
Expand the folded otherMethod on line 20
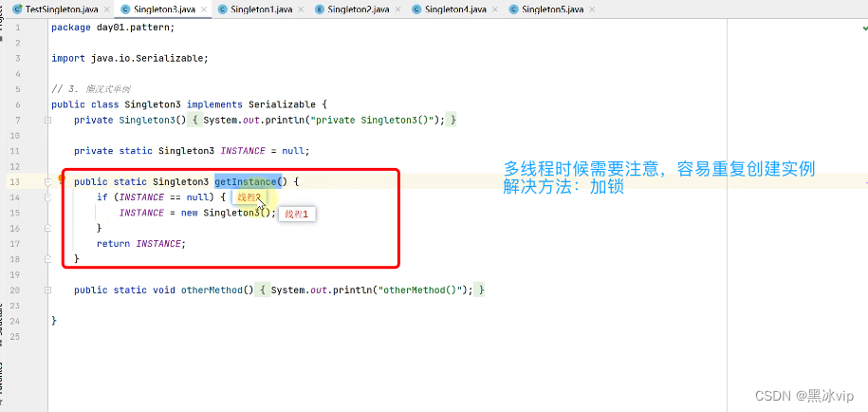pyautogui.click(x=48, y=290)
